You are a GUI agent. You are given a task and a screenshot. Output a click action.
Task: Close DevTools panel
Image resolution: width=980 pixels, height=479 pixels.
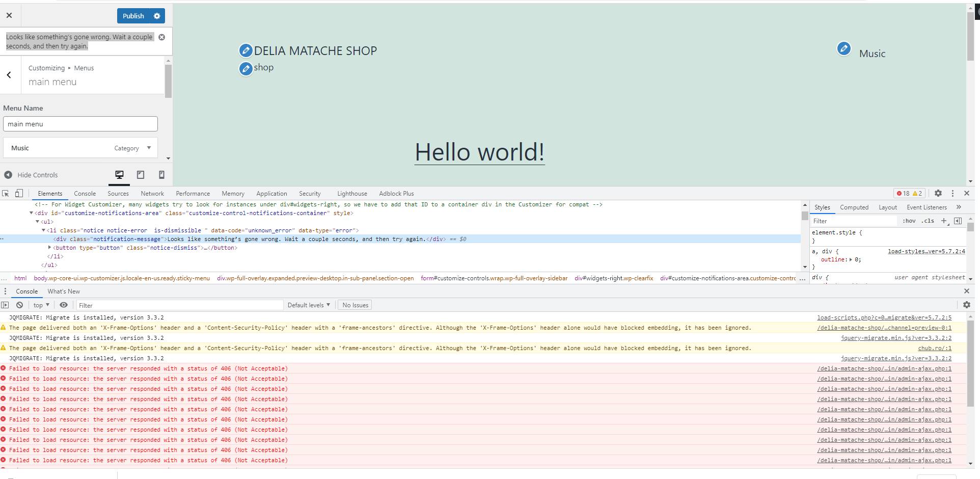coord(967,193)
